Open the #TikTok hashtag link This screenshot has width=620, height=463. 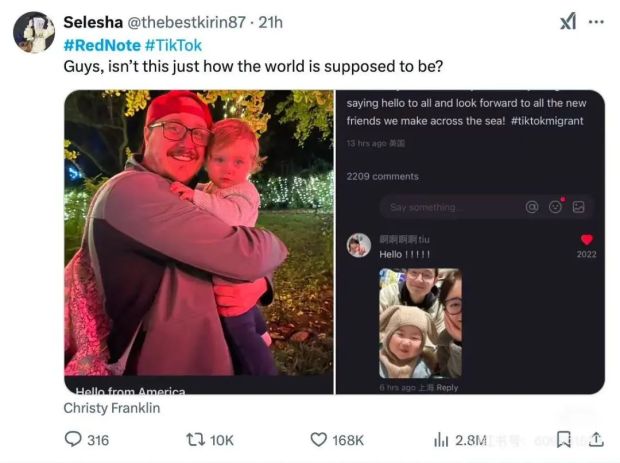[x=173, y=45]
